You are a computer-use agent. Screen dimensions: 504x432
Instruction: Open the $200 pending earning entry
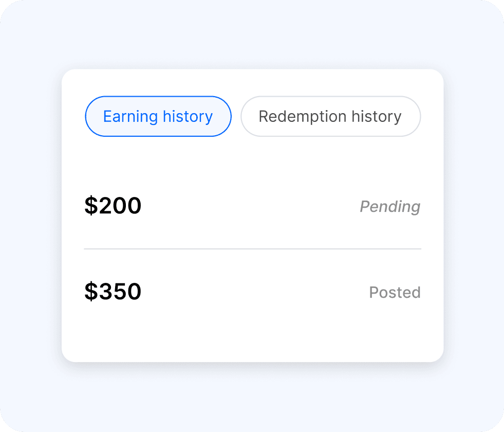pos(252,205)
